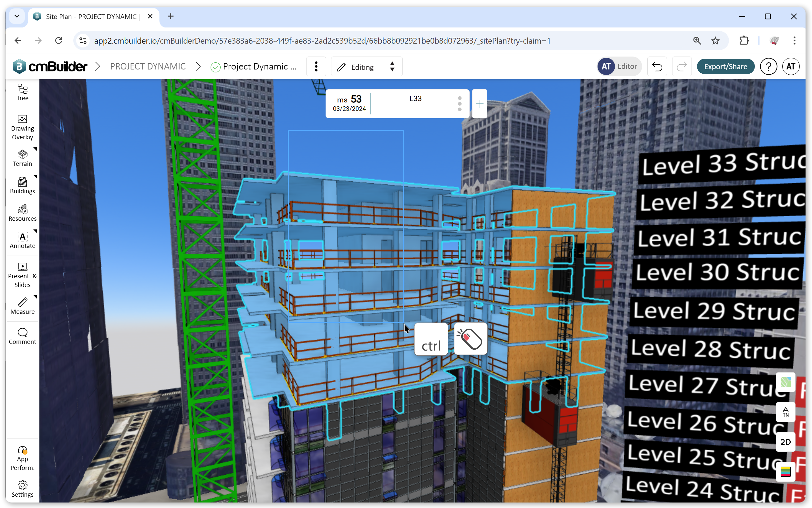The image size is (812, 508).
Task: Open the Buildings tool
Action: pyautogui.click(x=22, y=185)
